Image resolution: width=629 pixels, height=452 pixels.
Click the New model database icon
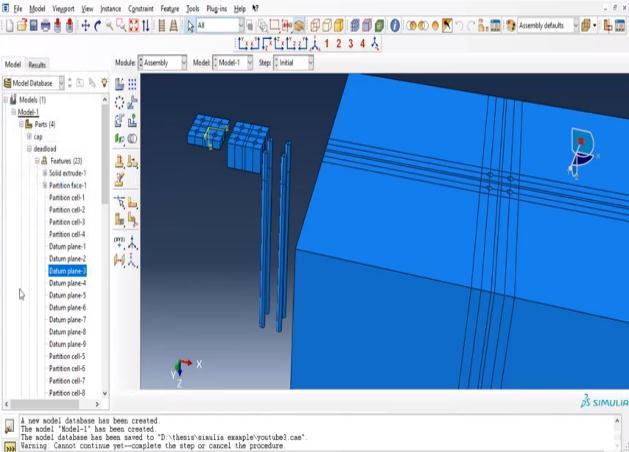point(9,26)
